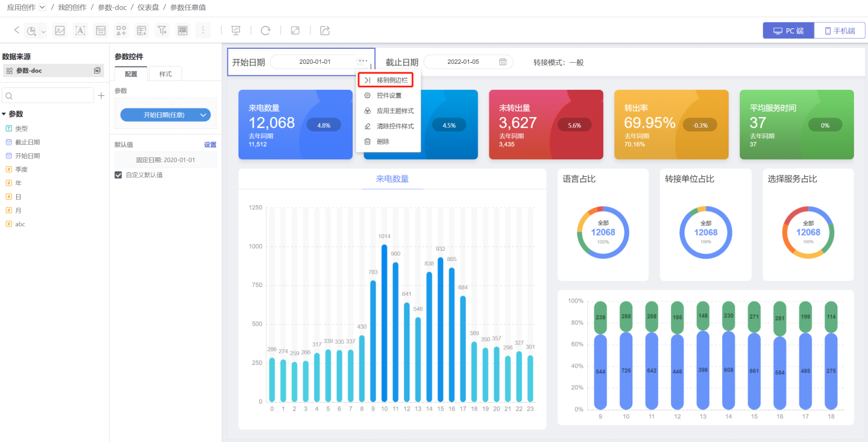868x442 pixels.
Task: Open calendar icon in 截止日期 field
Action: click(503, 62)
